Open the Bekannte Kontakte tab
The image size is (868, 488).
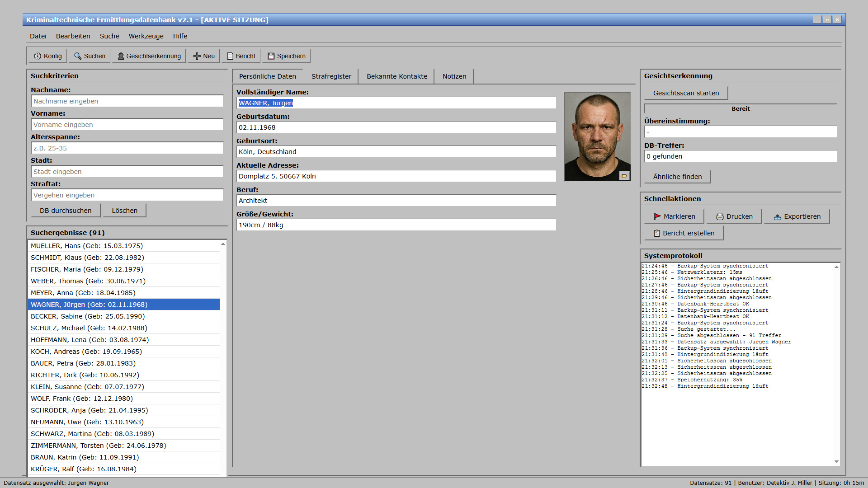(396, 76)
